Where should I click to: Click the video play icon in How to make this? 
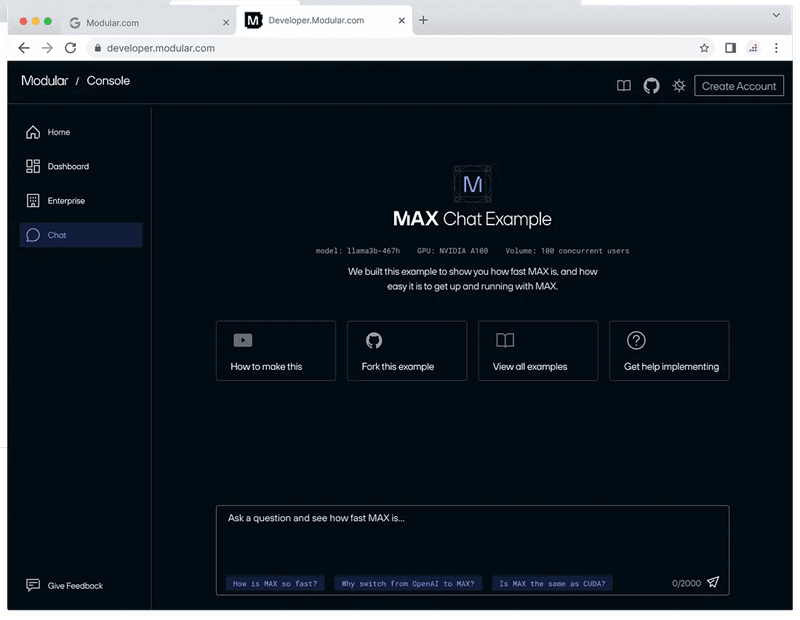coord(243,340)
